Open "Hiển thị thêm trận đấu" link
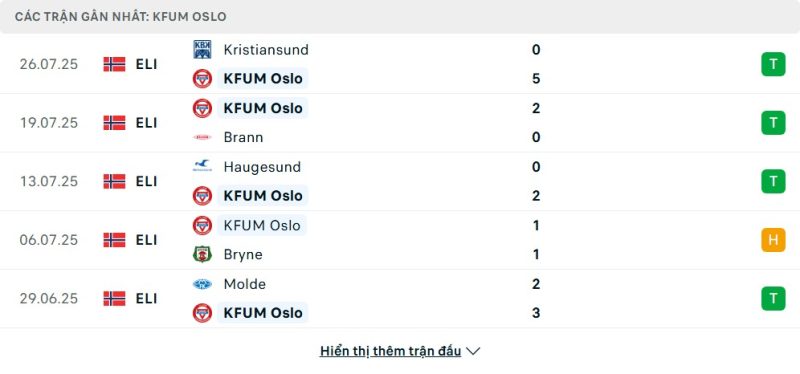800x374 pixels. click(390, 351)
